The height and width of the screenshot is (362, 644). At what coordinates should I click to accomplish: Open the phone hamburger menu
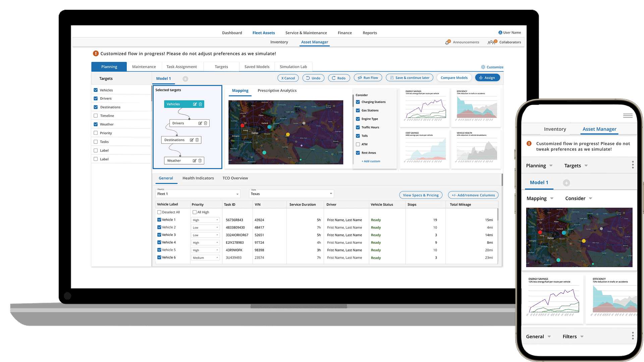click(628, 116)
